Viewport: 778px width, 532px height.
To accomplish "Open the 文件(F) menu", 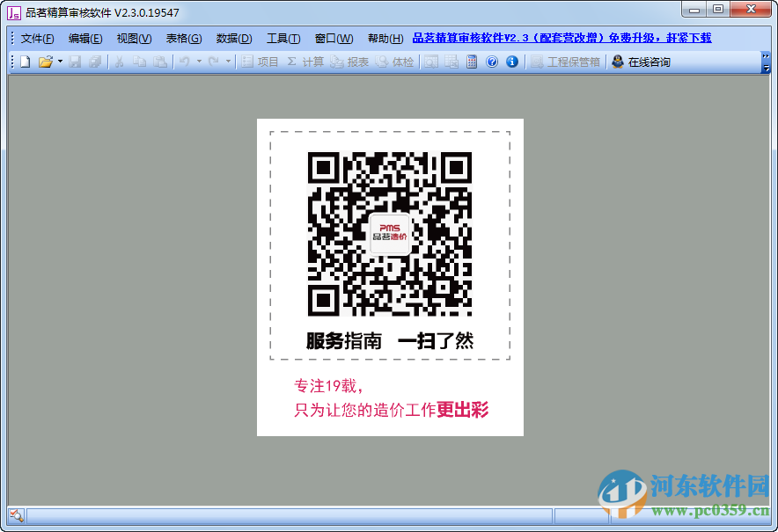I will (x=37, y=38).
